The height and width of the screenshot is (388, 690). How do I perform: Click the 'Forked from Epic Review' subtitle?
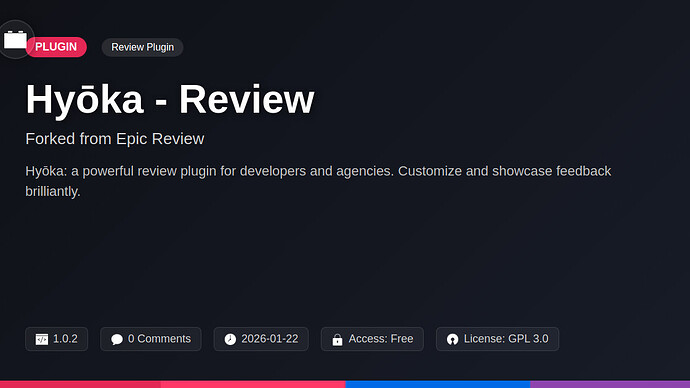coord(115,139)
